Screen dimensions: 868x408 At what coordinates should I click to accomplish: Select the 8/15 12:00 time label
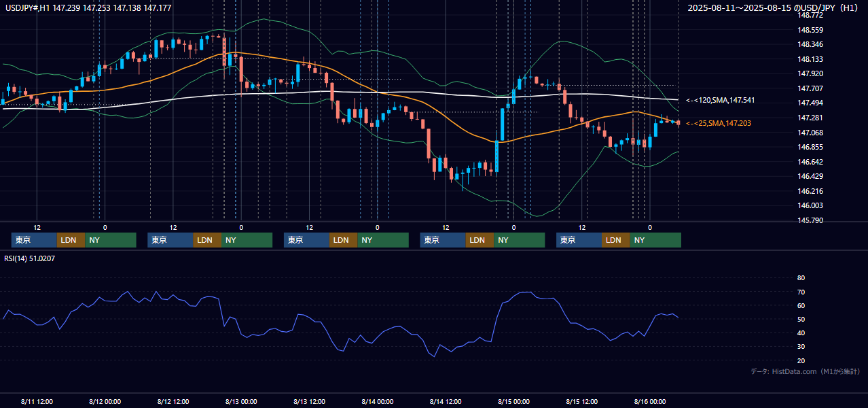(x=581, y=401)
